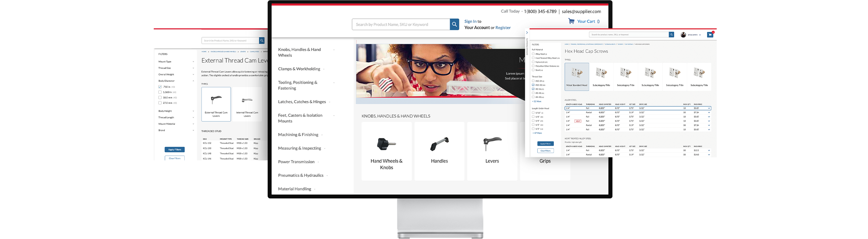Expand the Thread Length filter
The width and height of the screenshot is (868, 239).
click(176, 117)
